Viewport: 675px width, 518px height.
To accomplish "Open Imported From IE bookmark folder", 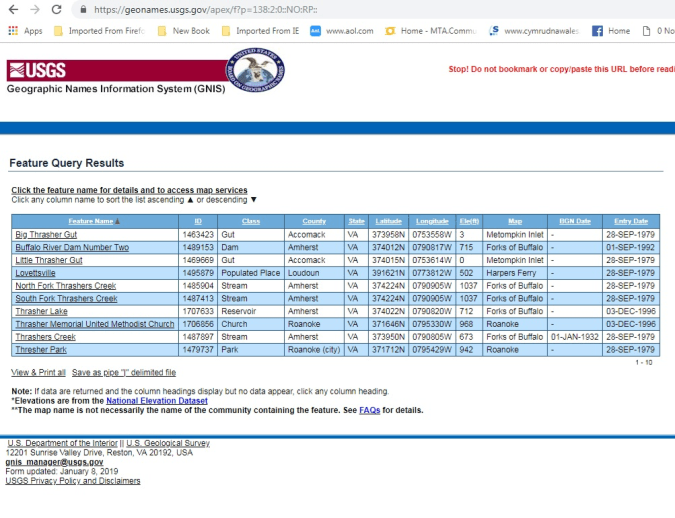I will click(x=260, y=31).
